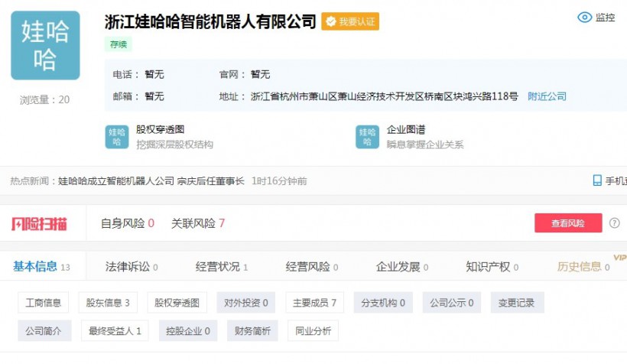627x364 pixels.
Task: Select the 工商信息 sub-section button
Action: [43, 302]
